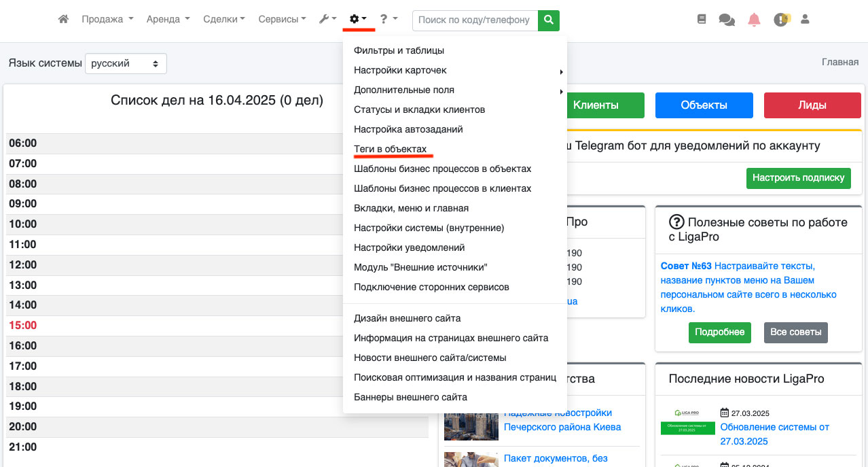Open the wrench tools menu
Image resolution: width=868 pixels, height=467 pixels.
click(327, 20)
